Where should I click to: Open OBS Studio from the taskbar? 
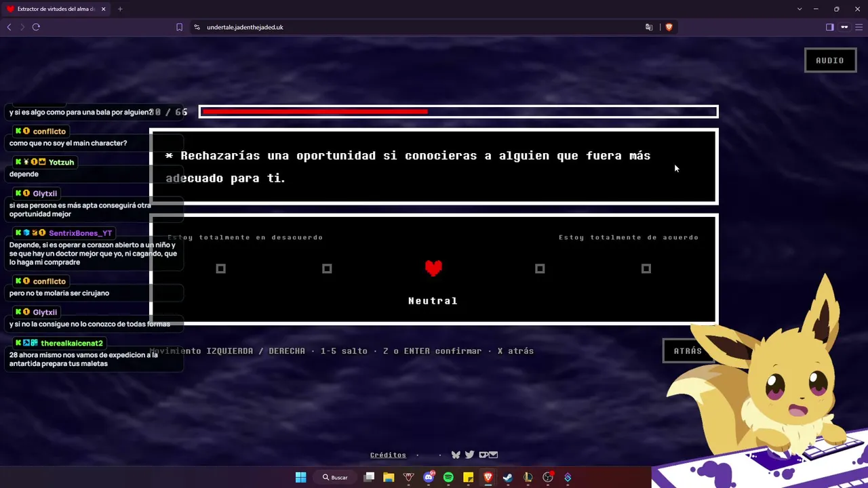point(548,477)
